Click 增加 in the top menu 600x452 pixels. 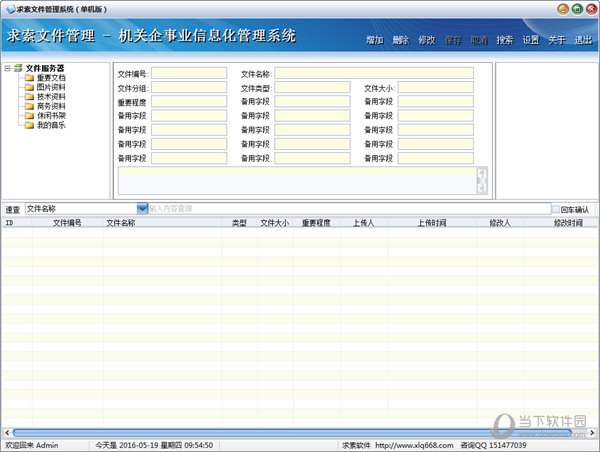(375, 40)
